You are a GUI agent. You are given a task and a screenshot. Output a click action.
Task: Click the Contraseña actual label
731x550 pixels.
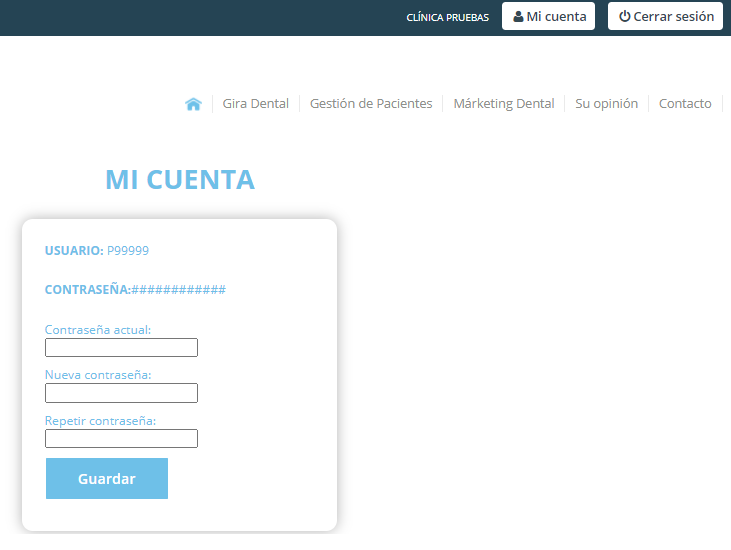(x=98, y=329)
